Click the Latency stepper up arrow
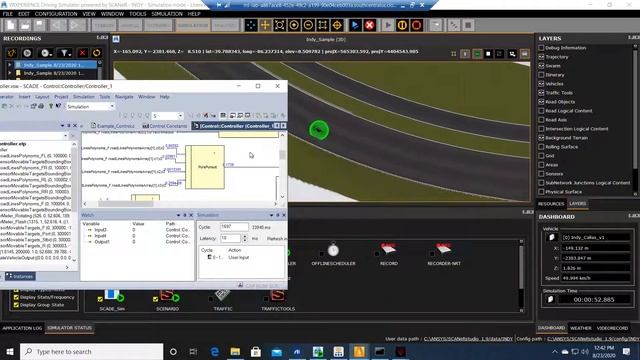The width and height of the screenshot is (640, 360). [245, 236]
